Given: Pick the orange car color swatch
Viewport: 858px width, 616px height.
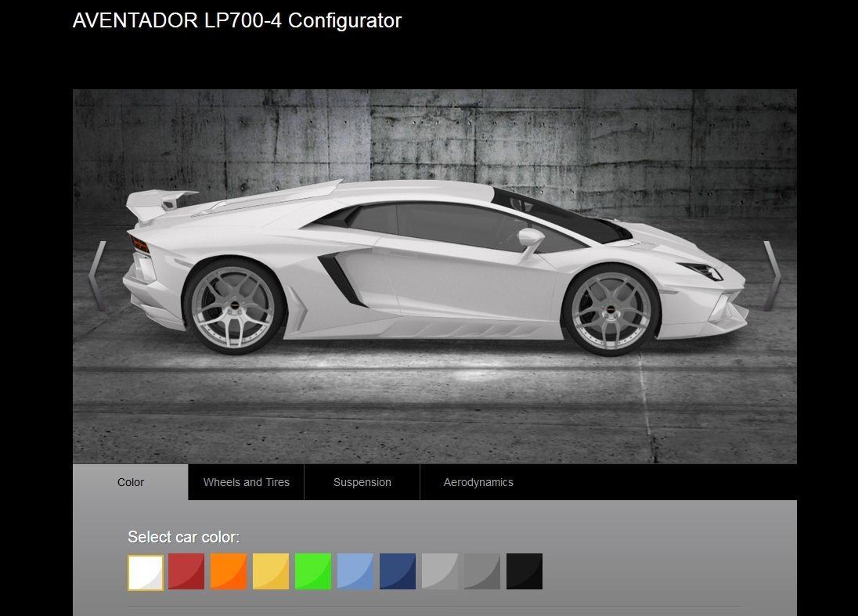Looking at the screenshot, I should 229,571.
